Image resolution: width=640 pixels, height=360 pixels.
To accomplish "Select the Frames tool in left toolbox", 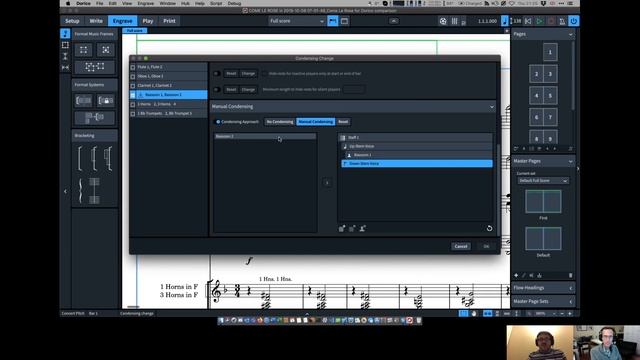I will pyautogui.click(x=65, y=45).
